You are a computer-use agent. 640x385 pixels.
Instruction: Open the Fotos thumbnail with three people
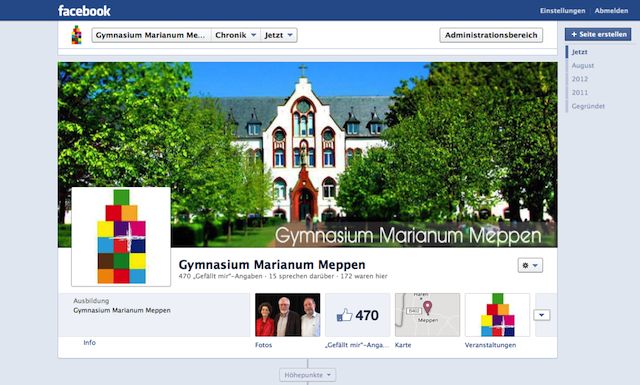click(x=288, y=315)
